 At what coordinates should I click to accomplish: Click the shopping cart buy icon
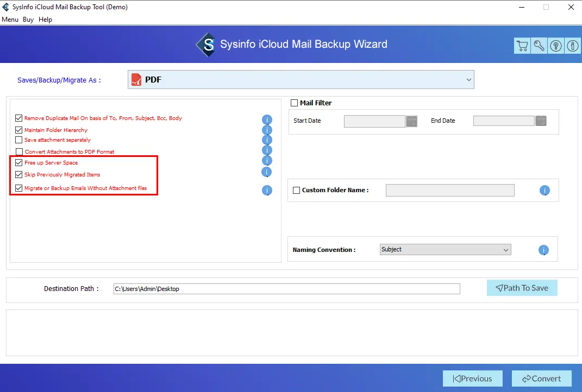point(522,46)
